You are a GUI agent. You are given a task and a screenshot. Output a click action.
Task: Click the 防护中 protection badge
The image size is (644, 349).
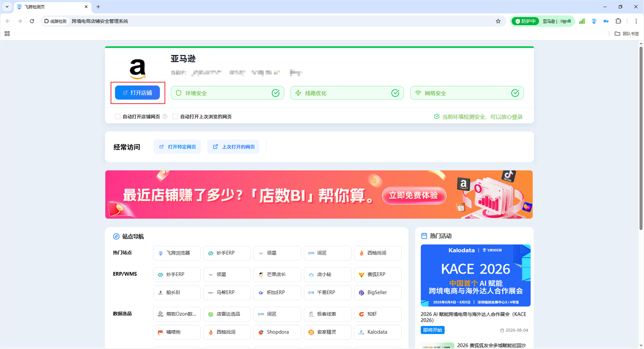coord(525,21)
